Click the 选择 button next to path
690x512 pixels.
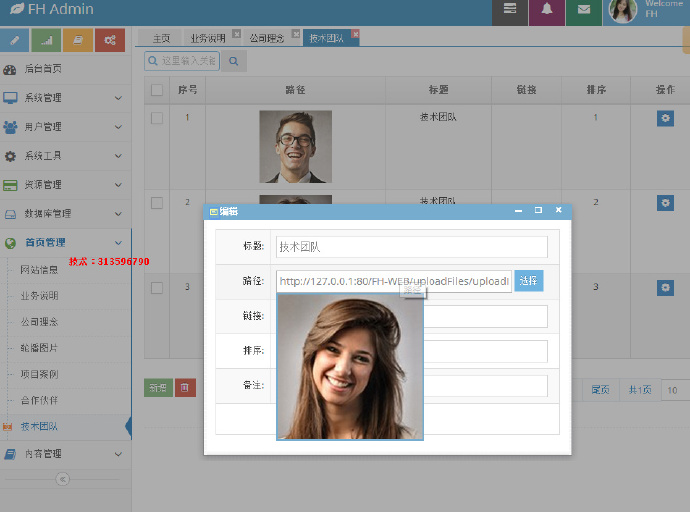pyautogui.click(x=529, y=281)
